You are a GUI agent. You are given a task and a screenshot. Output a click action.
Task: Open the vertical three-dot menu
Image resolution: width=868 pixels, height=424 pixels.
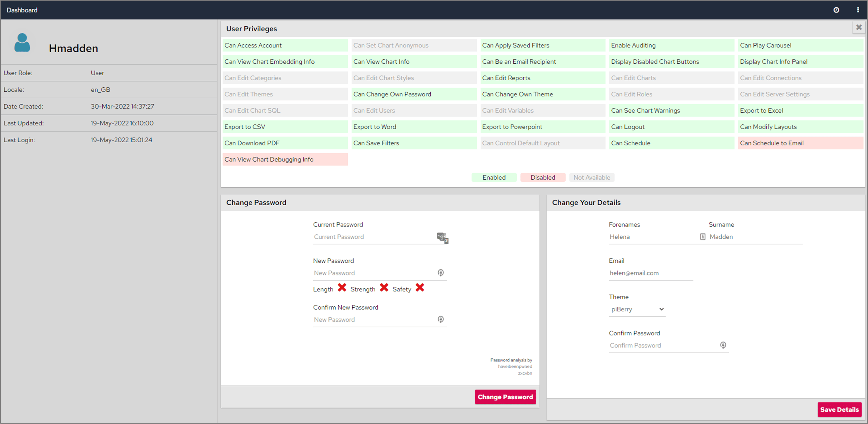[858, 10]
